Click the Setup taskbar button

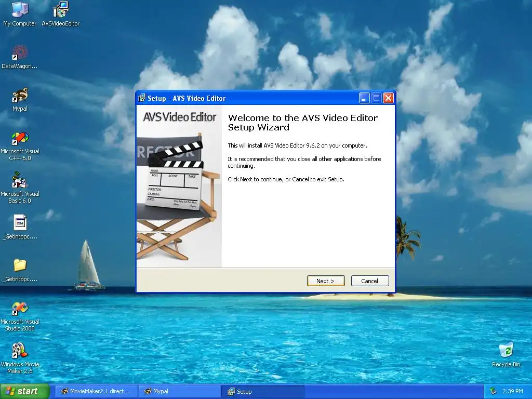[x=262, y=391]
